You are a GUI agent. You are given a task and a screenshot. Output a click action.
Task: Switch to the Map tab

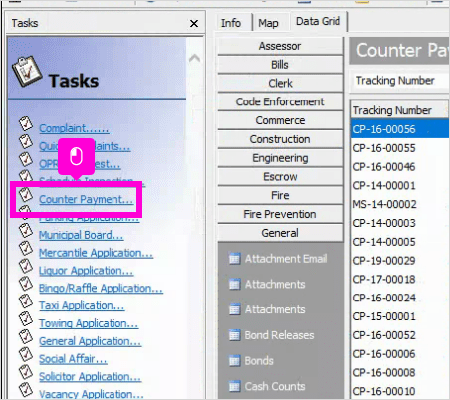(x=268, y=23)
